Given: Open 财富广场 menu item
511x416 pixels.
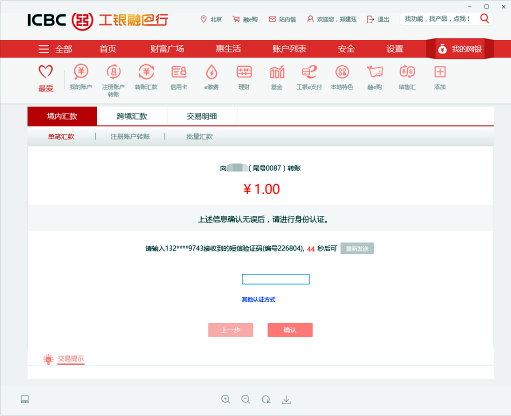Looking at the screenshot, I should (167, 49).
